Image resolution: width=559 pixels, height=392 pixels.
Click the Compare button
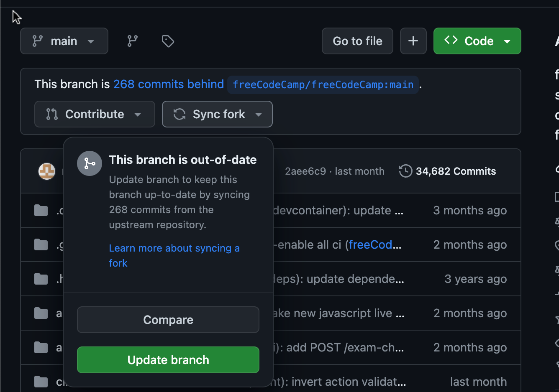click(x=168, y=320)
